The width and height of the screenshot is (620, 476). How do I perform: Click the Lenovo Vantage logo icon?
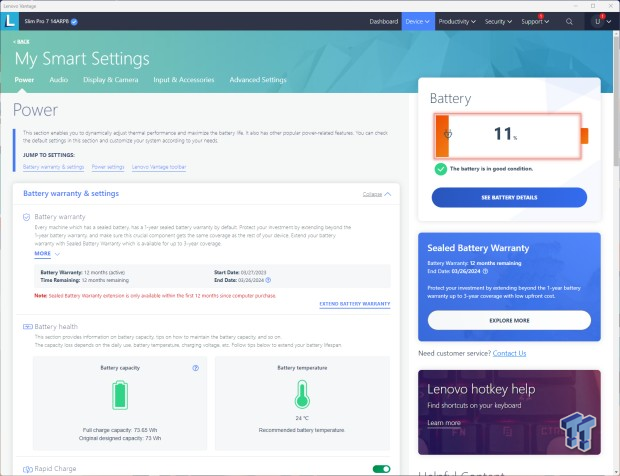click(9, 21)
